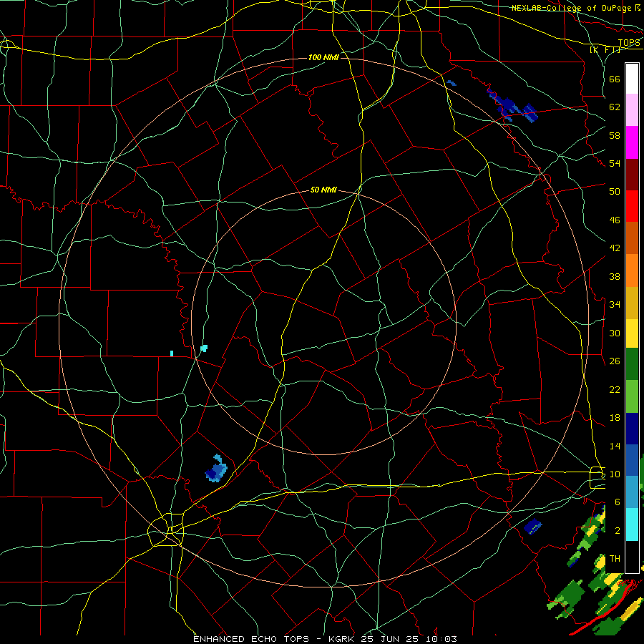Click the dark orange 46 kft legend swatch
This screenshot has height=644, width=644.
(632, 238)
